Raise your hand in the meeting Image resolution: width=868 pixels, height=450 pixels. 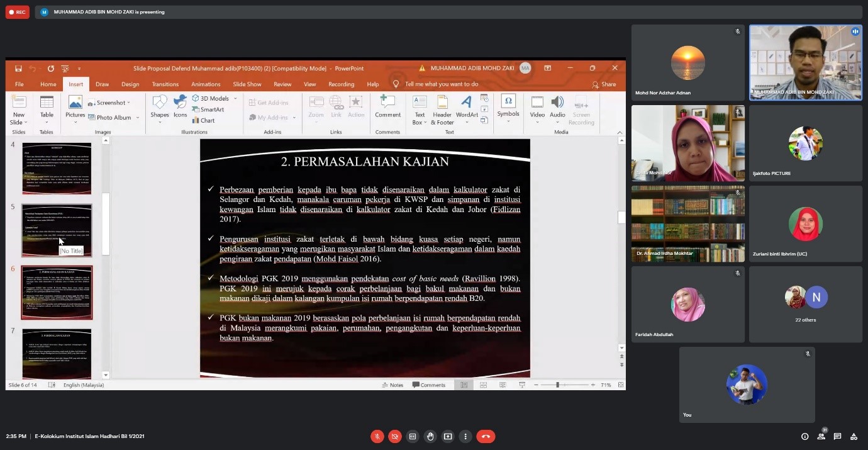tap(430, 436)
